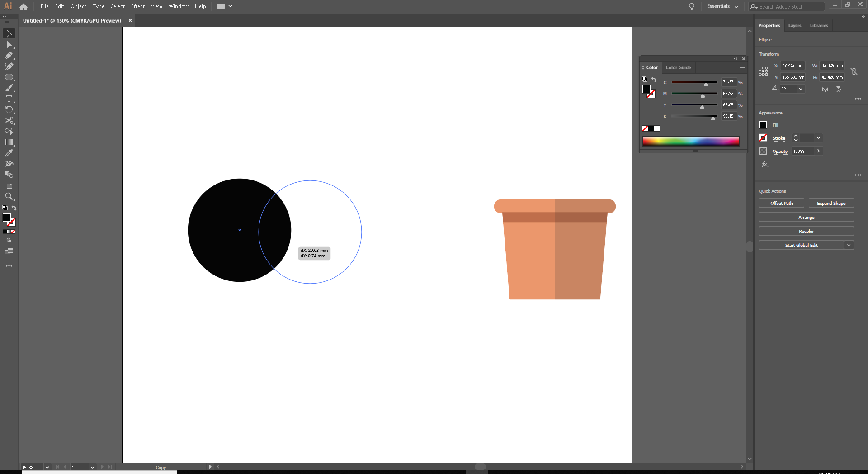Flip the selection horizontally

pos(825,90)
